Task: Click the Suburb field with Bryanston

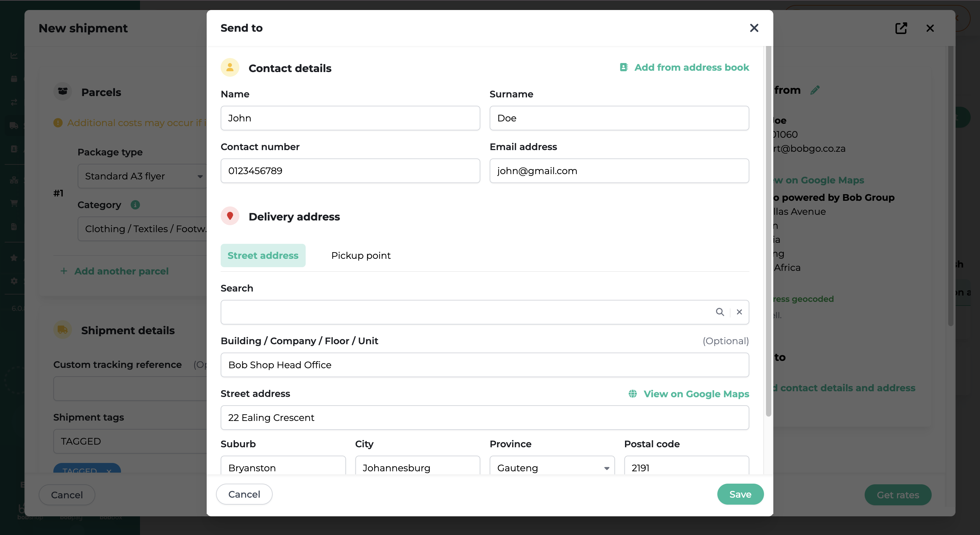Action: pyautogui.click(x=283, y=465)
